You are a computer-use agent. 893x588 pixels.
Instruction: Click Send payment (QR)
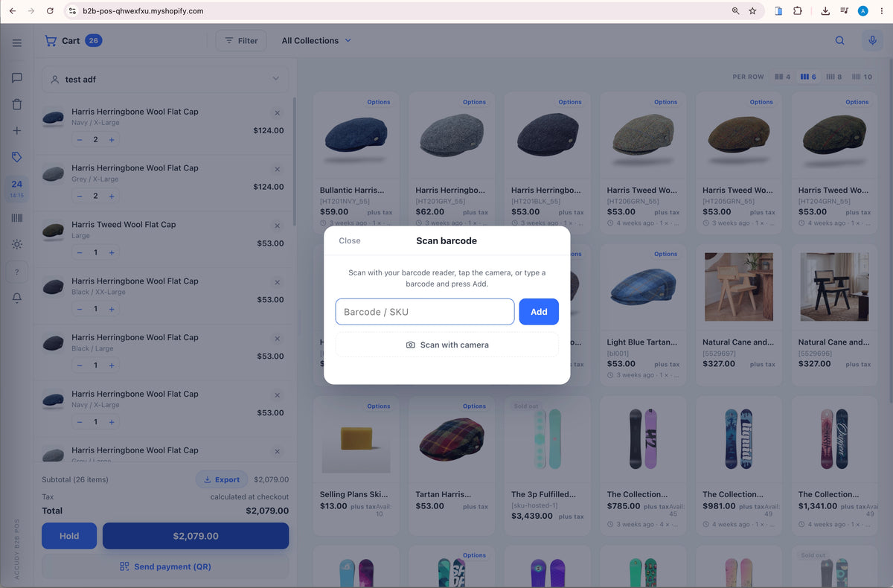(x=165, y=566)
